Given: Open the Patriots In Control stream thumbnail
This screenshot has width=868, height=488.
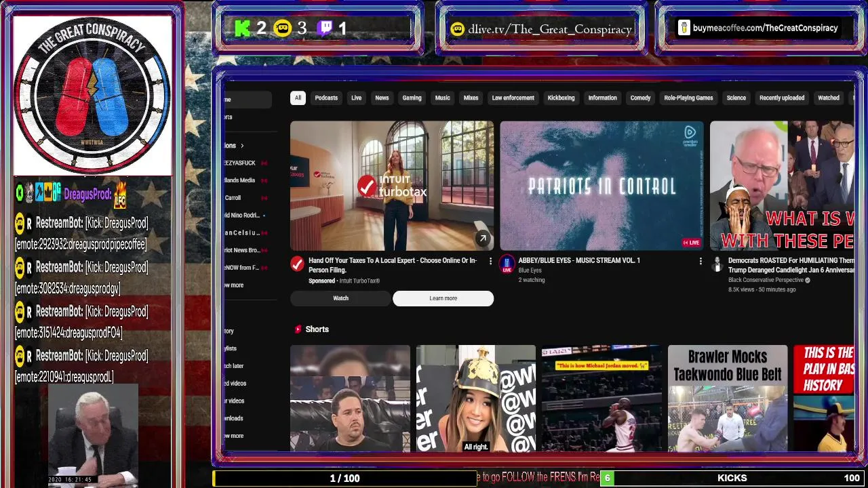Looking at the screenshot, I should point(601,186).
